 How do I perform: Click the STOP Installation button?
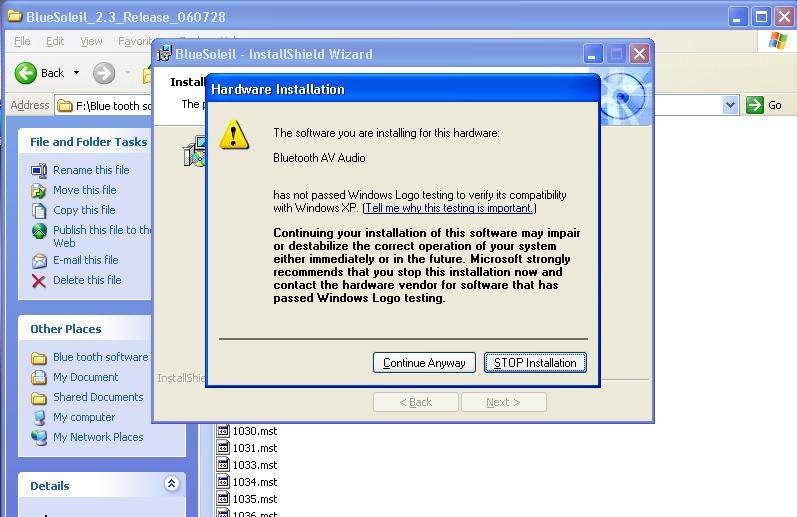pos(535,362)
